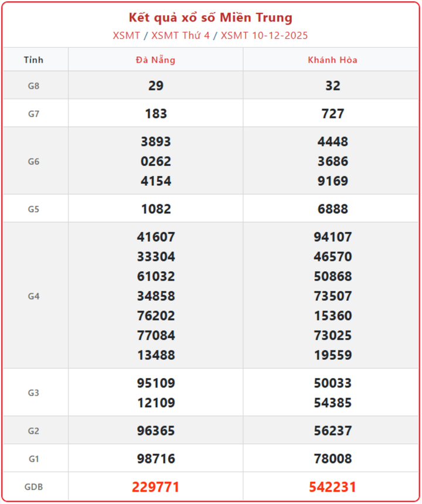Click Khánh Hòa G3 number 50033
The height and width of the screenshot is (504, 422).
332,383
